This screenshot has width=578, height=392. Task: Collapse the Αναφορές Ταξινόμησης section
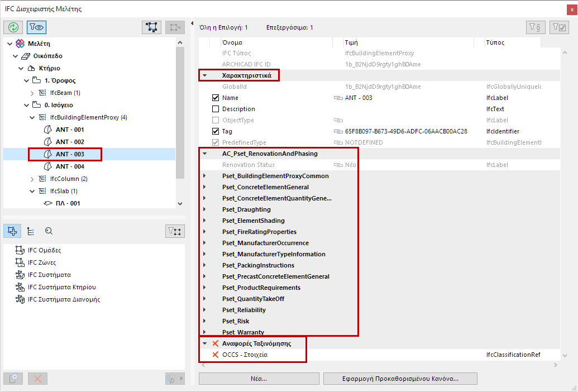[x=204, y=343]
